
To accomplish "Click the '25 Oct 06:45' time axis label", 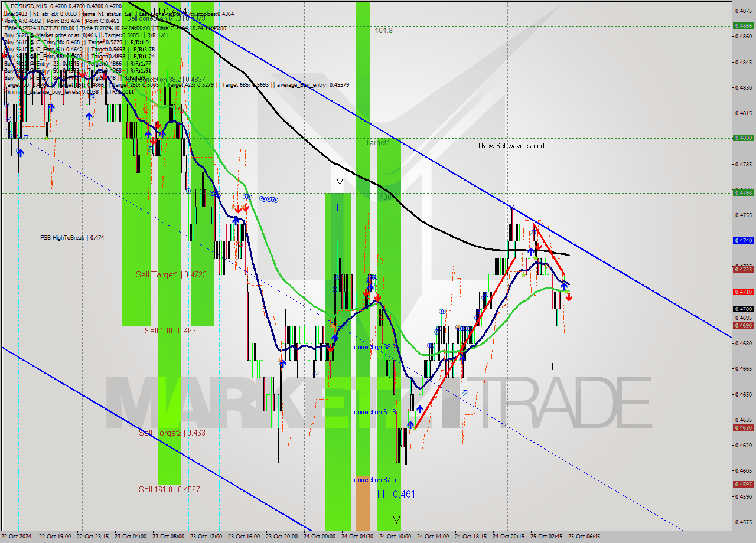I will pyautogui.click(x=584, y=537).
